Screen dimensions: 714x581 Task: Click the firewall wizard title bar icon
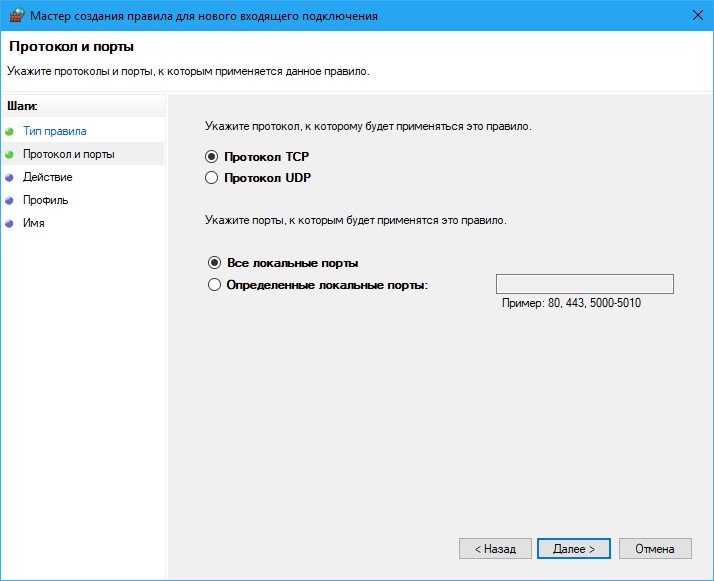[x=17, y=15]
